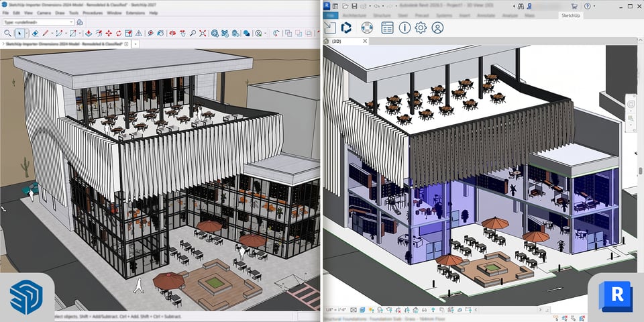This screenshot has width=644, height=322.
Task: Click the classifier paint icon beside Type field
Action: pyautogui.click(x=80, y=22)
